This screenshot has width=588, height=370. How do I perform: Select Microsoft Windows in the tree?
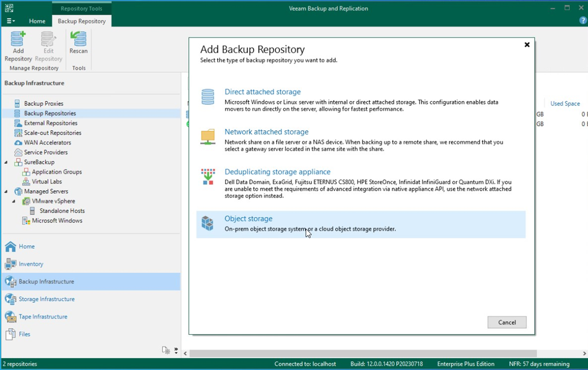(57, 221)
